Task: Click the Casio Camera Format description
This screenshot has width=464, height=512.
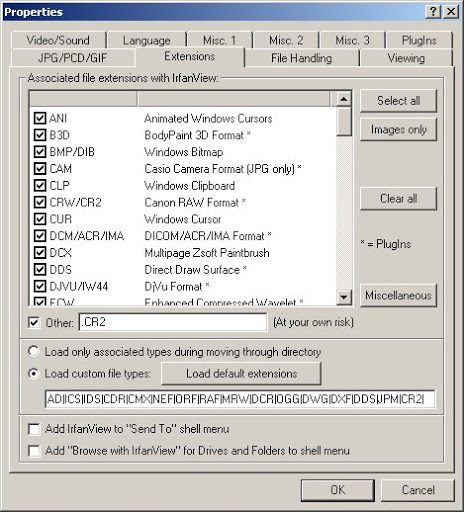Action: coord(223,169)
